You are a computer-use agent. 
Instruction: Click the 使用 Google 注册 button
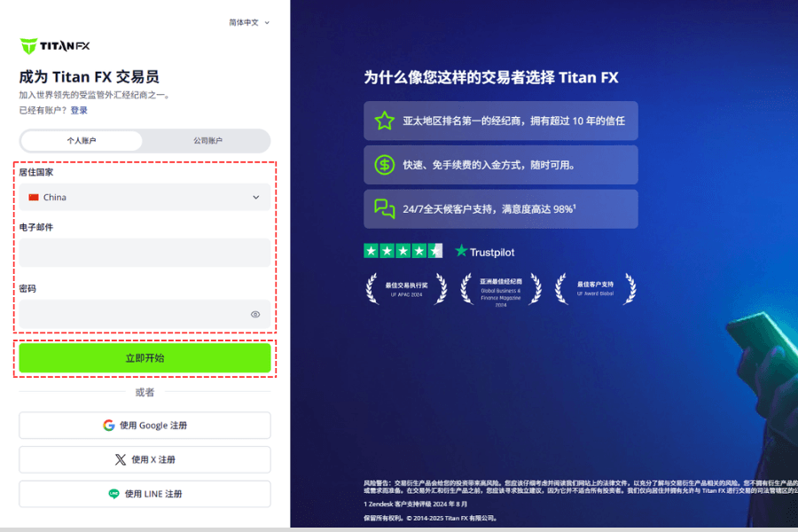point(145,425)
